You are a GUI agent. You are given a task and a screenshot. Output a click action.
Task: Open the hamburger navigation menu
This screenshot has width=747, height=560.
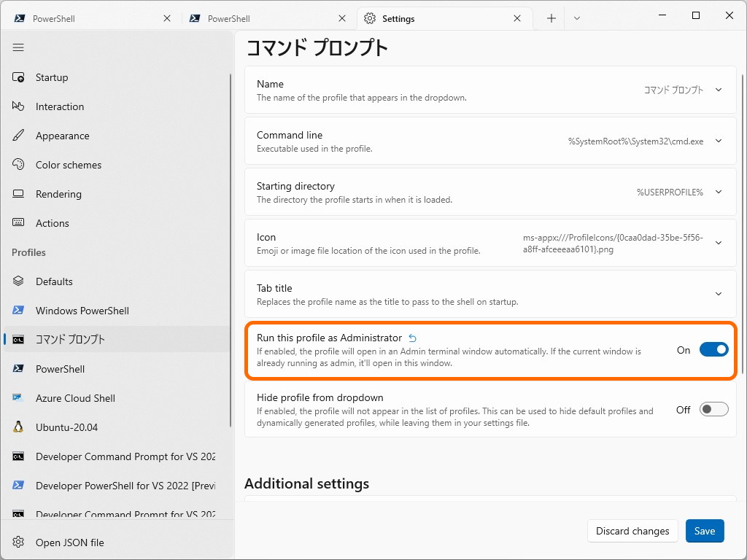click(x=18, y=47)
